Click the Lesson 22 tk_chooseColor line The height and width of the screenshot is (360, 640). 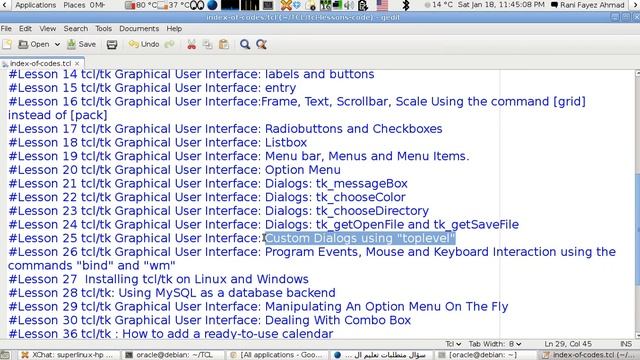207,197
